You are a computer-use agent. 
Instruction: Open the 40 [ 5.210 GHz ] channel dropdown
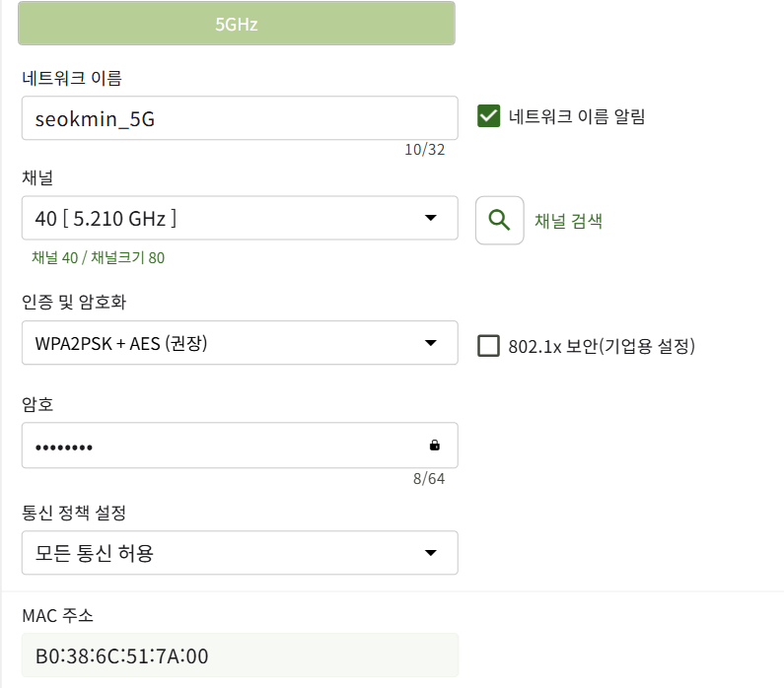click(x=240, y=218)
